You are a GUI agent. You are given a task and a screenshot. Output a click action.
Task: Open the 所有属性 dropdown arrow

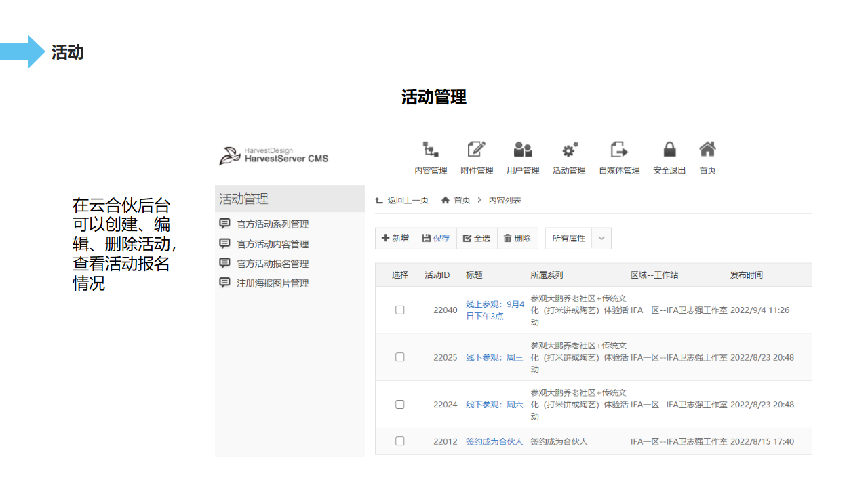pyautogui.click(x=601, y=238)
